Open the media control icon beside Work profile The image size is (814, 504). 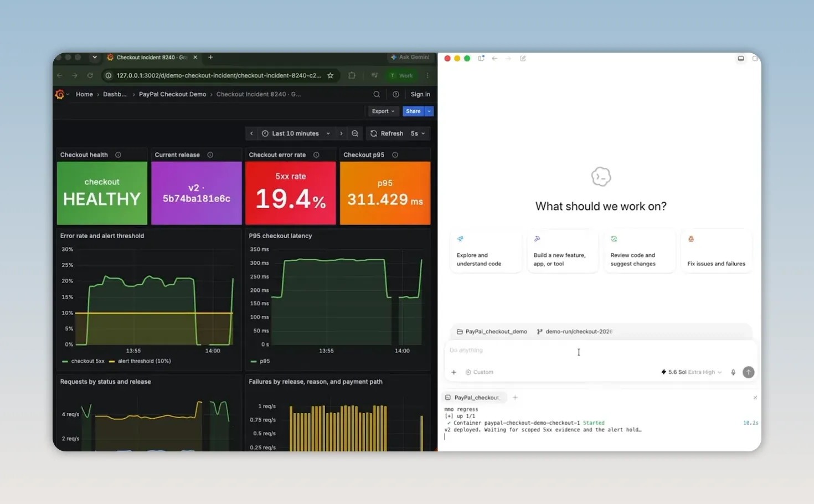(374, 75)
